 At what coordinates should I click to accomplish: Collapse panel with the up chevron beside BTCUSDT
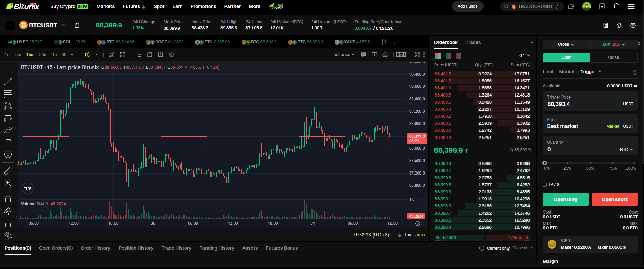click(10, 25)
